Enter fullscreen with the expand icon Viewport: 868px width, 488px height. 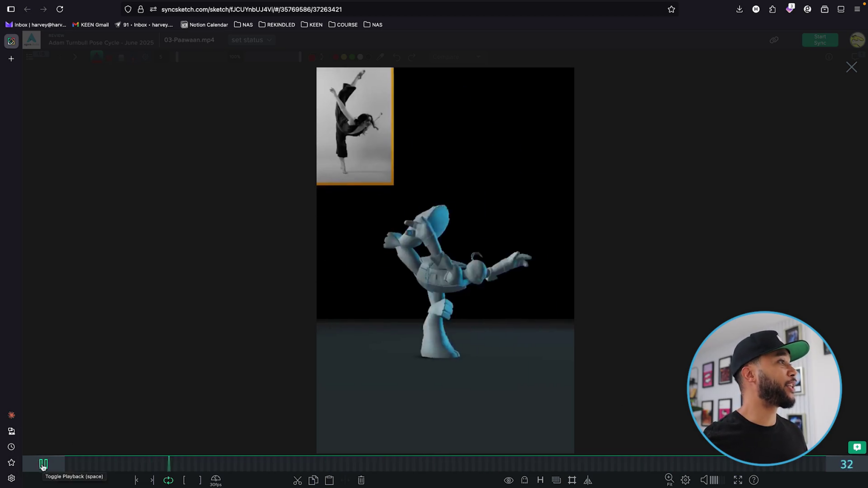(738, 480)
